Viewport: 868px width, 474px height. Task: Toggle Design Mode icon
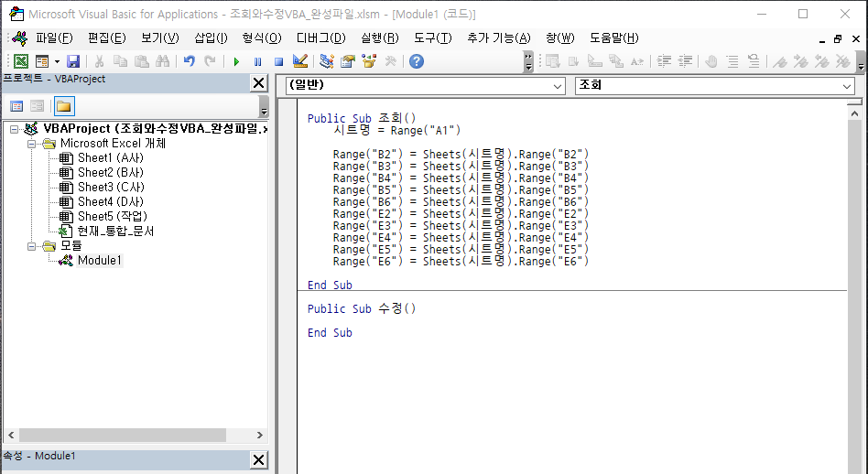click(300, 61)
